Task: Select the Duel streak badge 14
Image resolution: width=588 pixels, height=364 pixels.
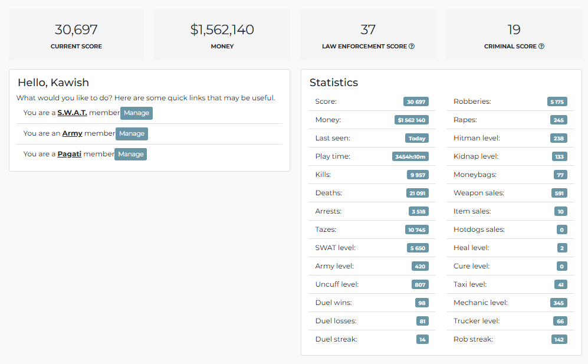Action: point(422,340)
